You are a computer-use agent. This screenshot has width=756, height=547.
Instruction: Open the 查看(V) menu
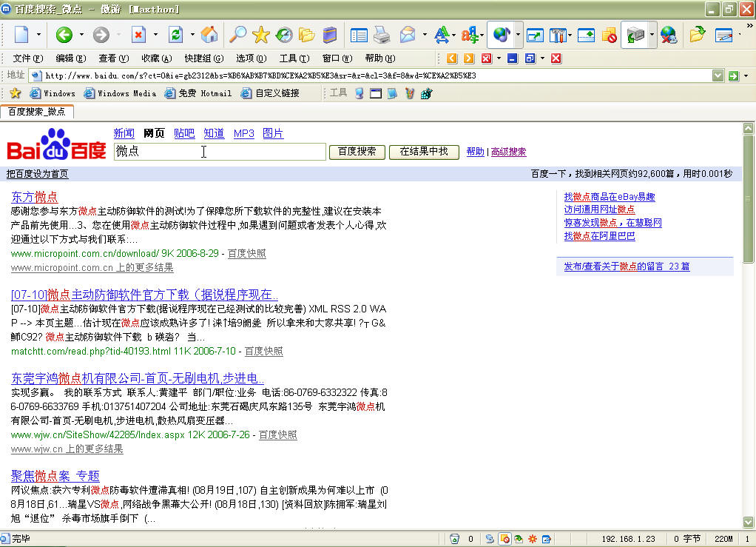click(x=114, y=58)
